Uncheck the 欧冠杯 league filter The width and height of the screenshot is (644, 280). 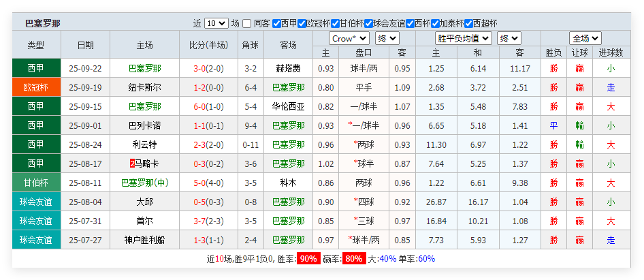pos(301,23)
